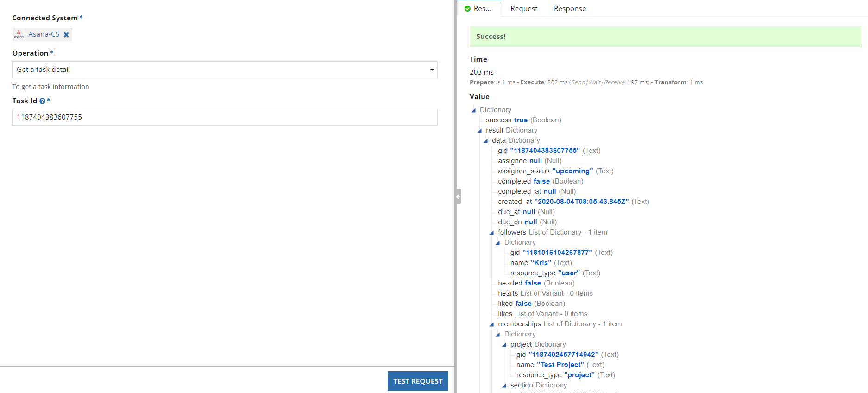Viewport: 868px width, 393px height.
Task: Click the Asana logo icon
Action: click(19, 35)
